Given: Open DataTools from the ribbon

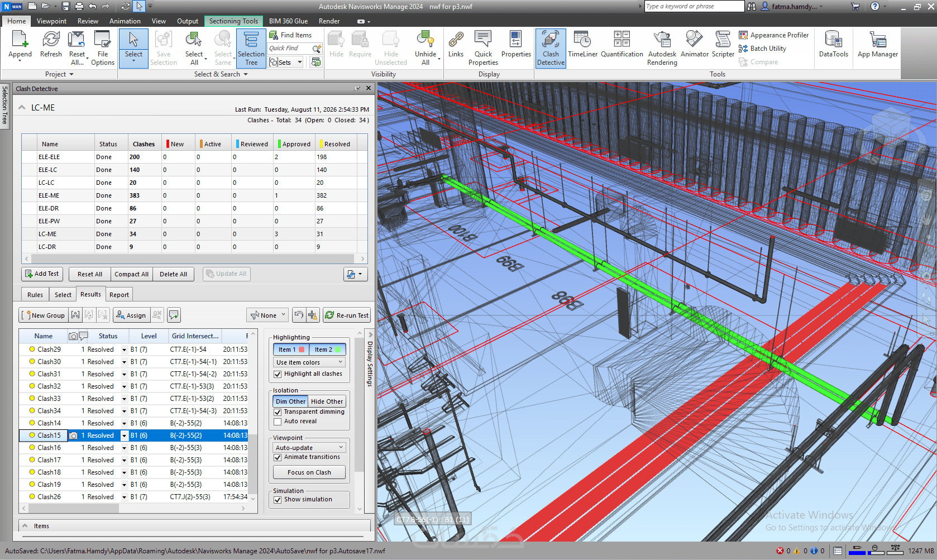Looking at the screenshot, I should [x=833, y=45].
